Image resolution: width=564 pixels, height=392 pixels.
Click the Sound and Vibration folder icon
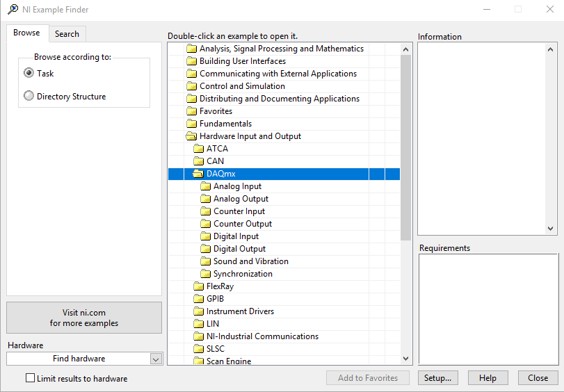click(x=205, y=261)
